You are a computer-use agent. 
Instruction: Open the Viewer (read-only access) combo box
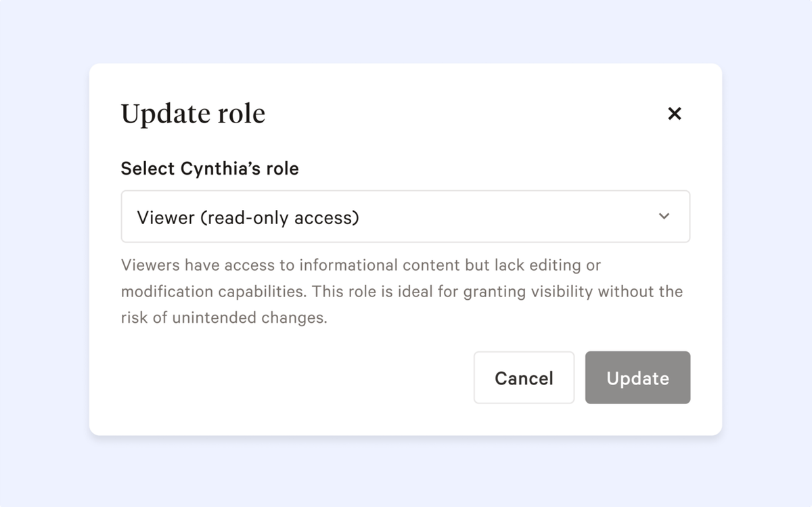click(x=405, y=217)
